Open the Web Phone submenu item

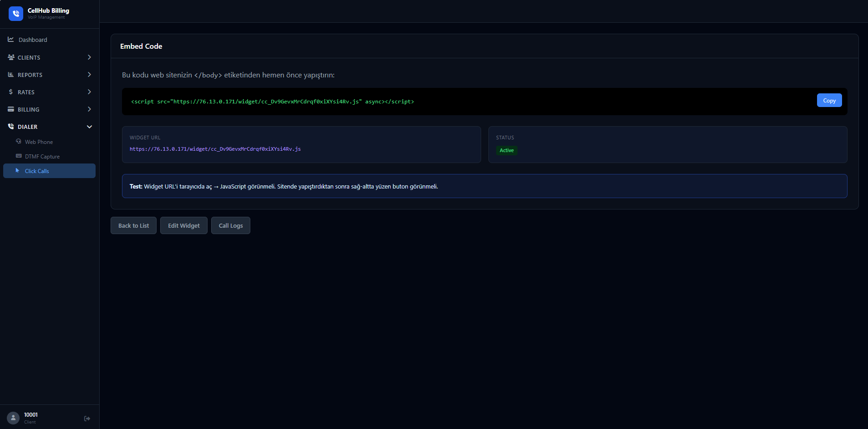(50, 142)
